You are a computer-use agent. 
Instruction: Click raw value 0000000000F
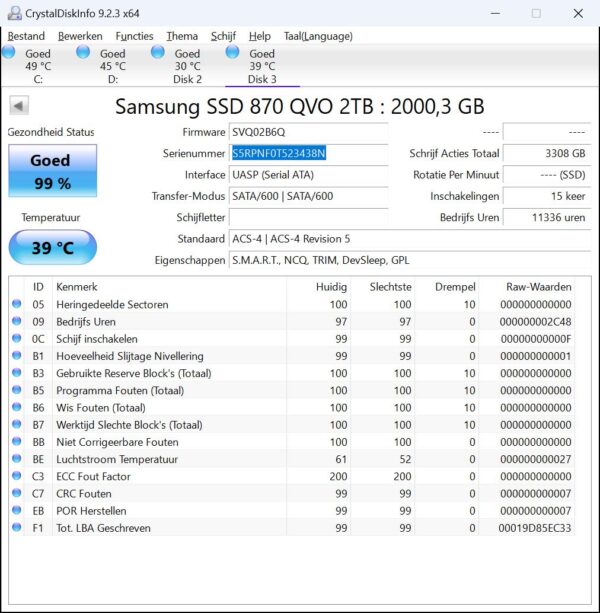(x=536, y=339)
